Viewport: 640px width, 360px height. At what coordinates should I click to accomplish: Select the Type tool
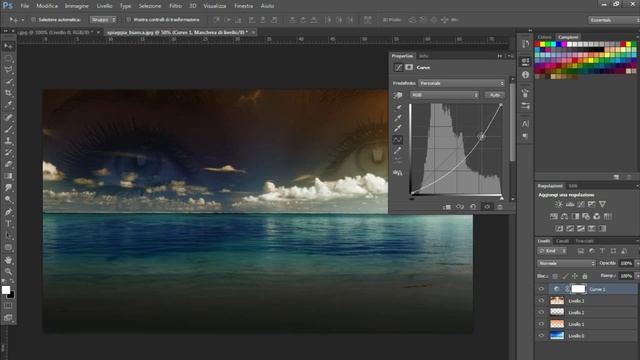click(8, 224)
